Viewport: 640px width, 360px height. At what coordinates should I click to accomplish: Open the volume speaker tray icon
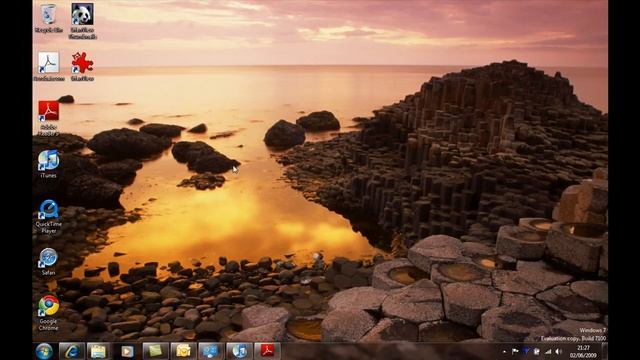coord(558,351)
